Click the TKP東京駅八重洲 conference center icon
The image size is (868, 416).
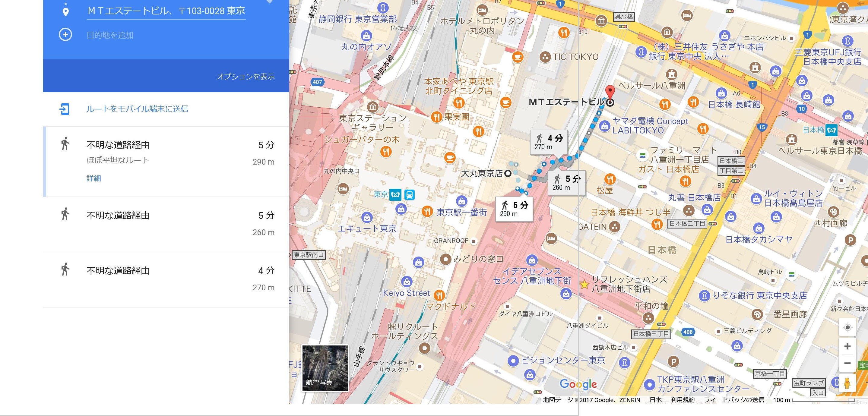pyautogui.click(x=649, y=384)
